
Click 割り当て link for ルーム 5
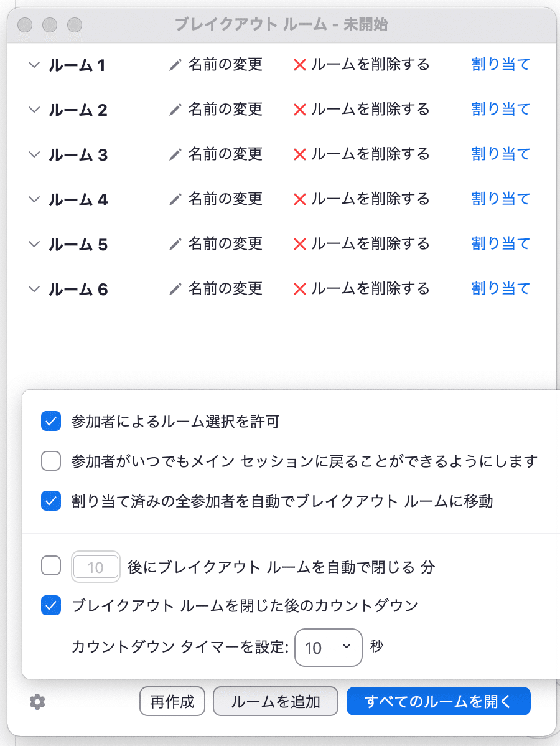coord(500,243)
